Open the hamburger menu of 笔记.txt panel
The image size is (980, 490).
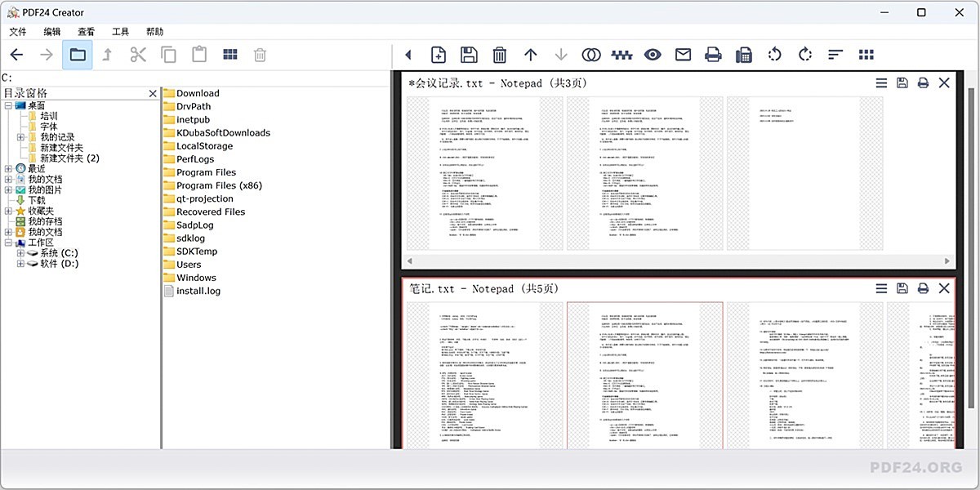(880, 288)
